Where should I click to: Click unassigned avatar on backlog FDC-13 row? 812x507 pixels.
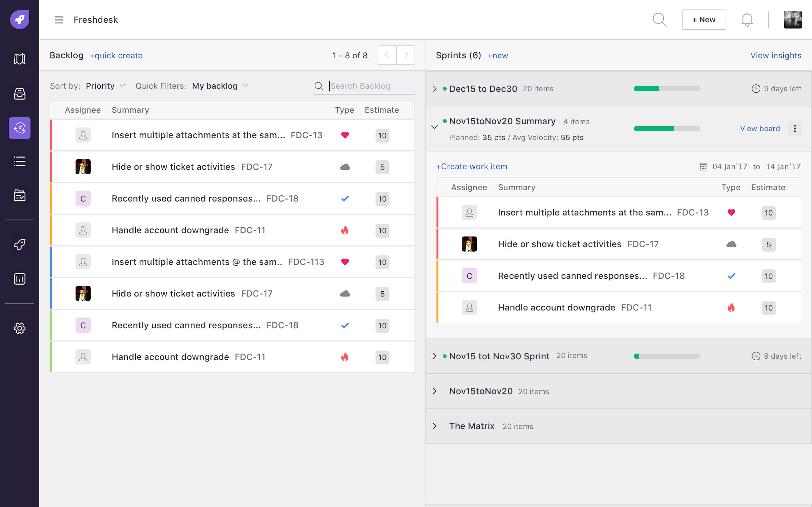click(x=83, y=135)
